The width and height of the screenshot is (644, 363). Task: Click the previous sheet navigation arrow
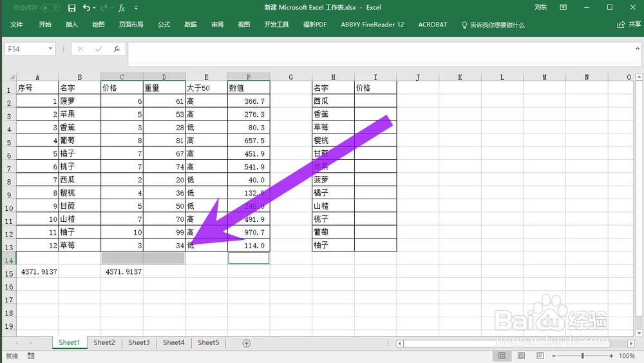click(17, 343)
